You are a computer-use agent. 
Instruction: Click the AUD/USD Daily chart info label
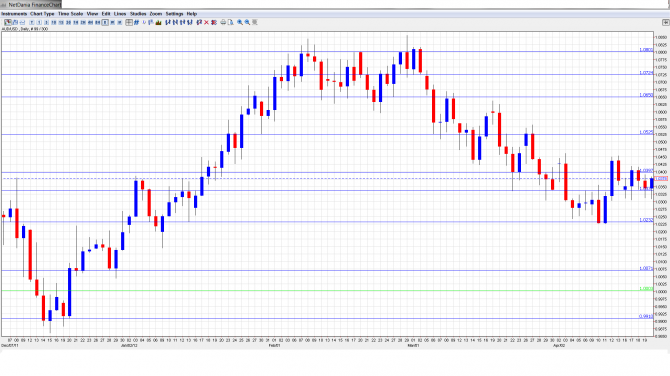pyautogui.click(x=25, y=29)
